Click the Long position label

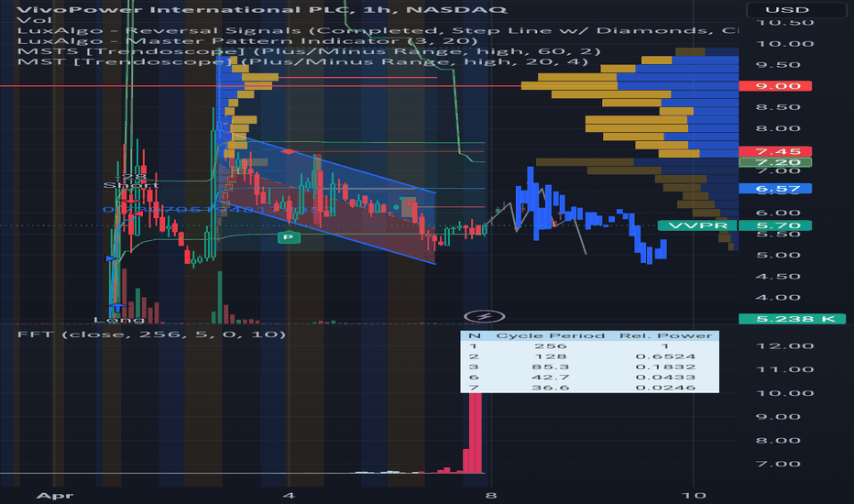pos(119,320)
